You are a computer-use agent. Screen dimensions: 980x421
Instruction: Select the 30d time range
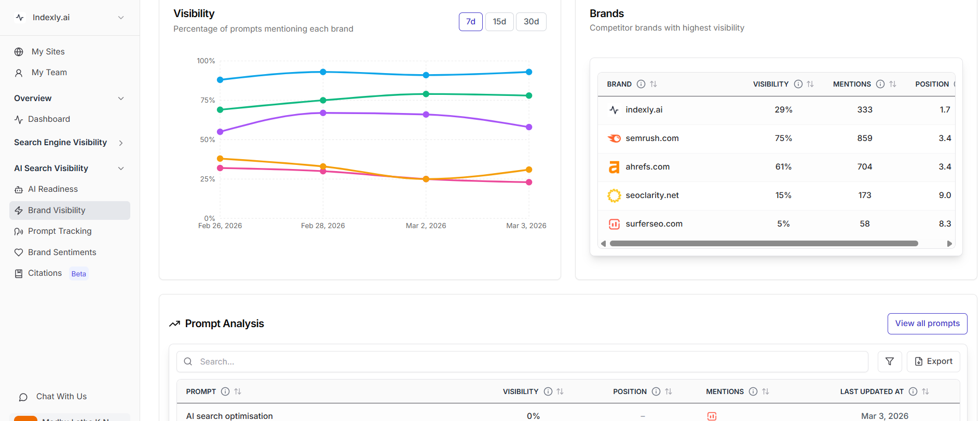531,22
